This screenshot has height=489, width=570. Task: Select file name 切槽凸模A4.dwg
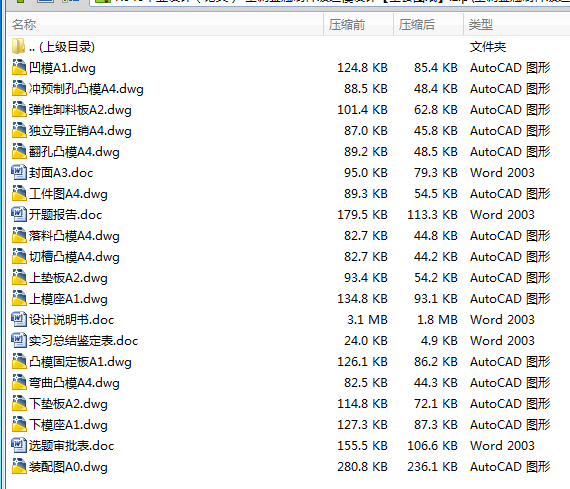coord(74,257)
